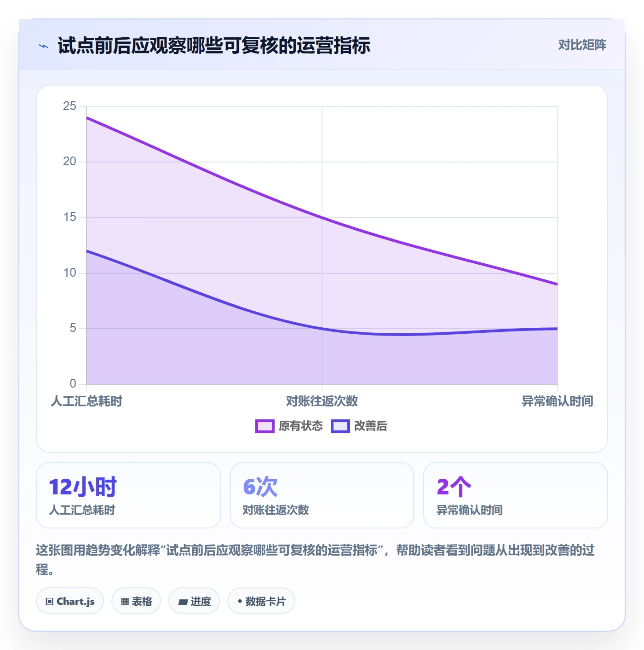Click the 对比矩阵 label in the header
This screenshot has width=644, height=650.
pos(582,45)
